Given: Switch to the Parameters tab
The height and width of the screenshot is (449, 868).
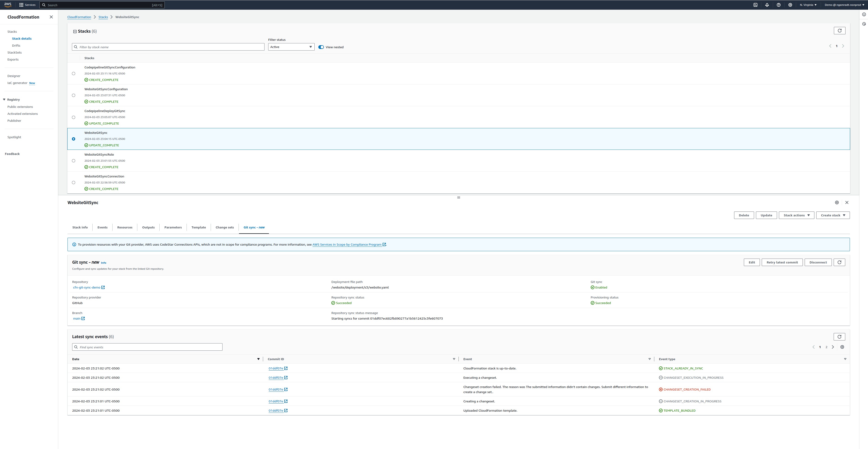Looking at the screenshot, I should click(173, 227).
